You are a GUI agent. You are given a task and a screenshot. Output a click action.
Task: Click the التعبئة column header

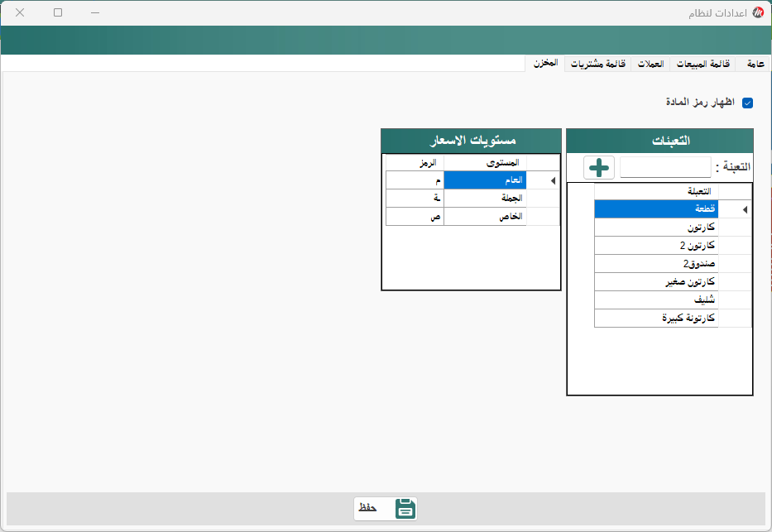[x=656, y=191]
